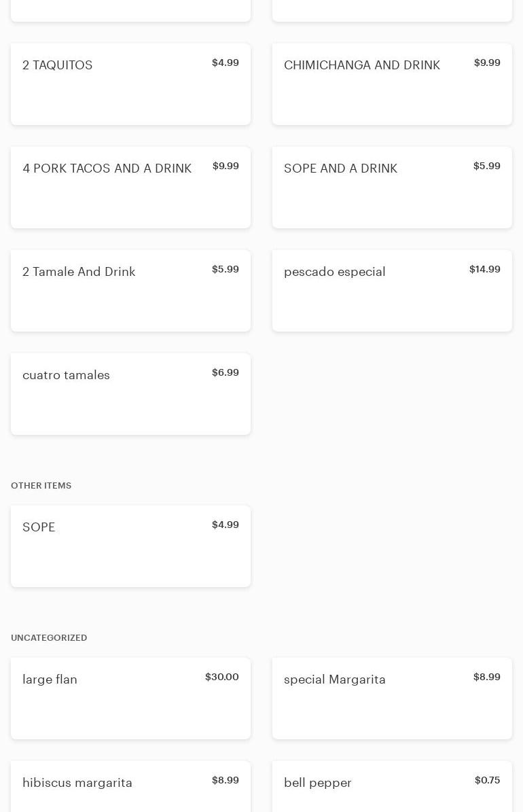The image size is (523, 812).
Task: Click the $14.99 price label
Action: pyautogui.click(x=484, y=269)
